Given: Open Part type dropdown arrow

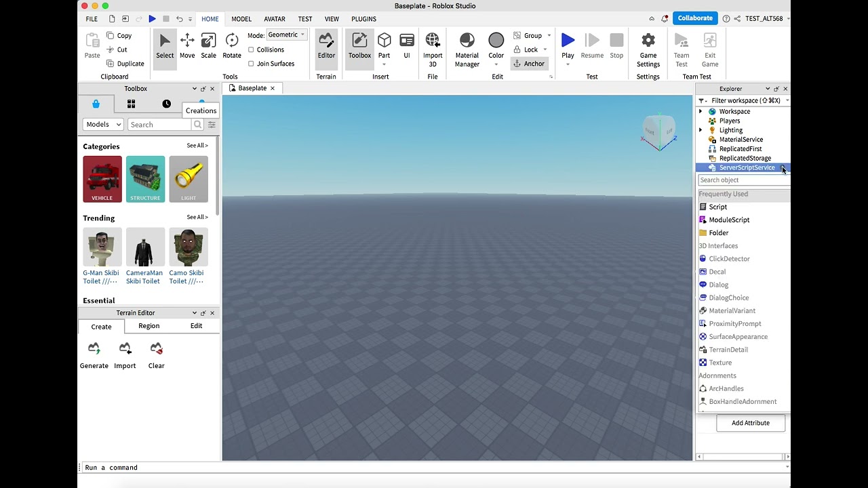Looking at the screenshot, I should (x=384, y=64).
